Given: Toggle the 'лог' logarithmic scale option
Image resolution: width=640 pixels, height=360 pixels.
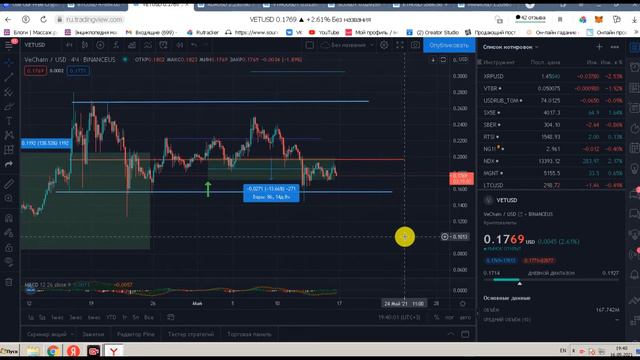Looking at the screenshot, I should tap(449, 317).
